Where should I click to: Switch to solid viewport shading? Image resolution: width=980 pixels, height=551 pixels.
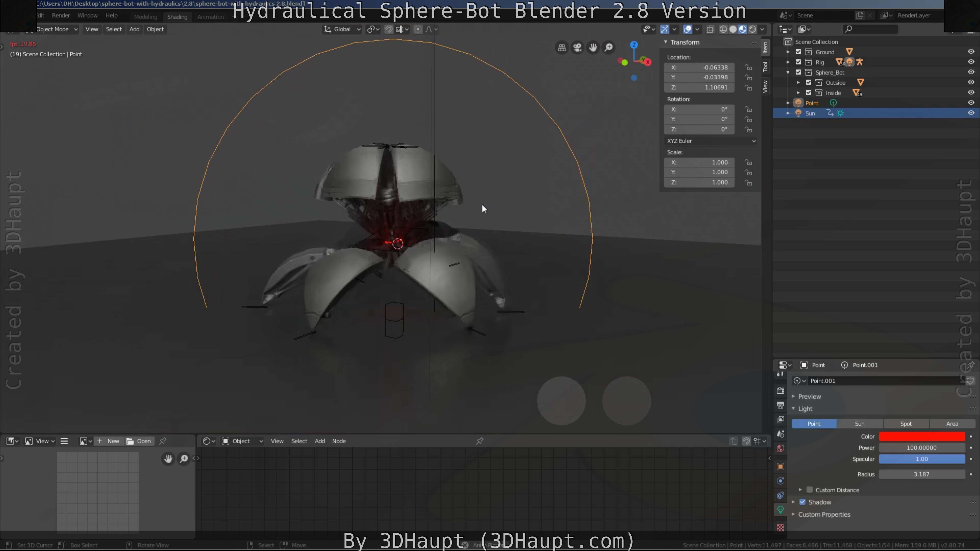pos(733,29)
